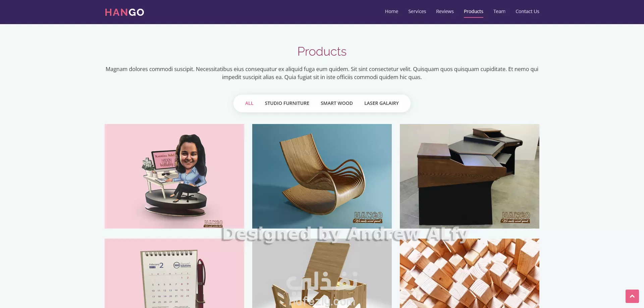Open the Team page link
644x308 pixels.
(499, 11)
